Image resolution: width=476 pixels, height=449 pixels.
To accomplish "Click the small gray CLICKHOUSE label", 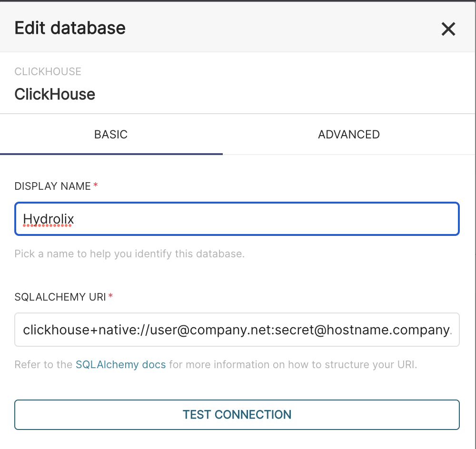I will 48,72.
